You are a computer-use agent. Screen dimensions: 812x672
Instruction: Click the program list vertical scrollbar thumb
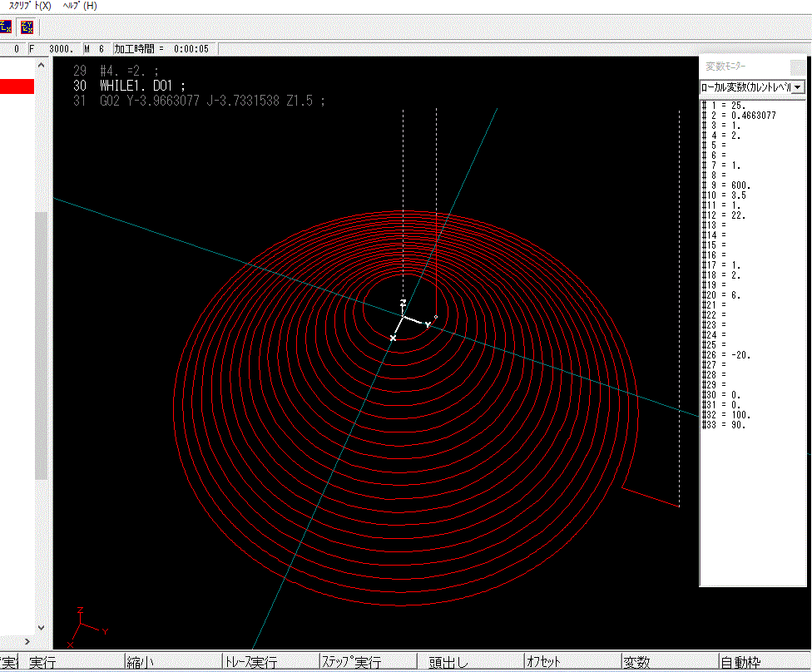[x=42, y=345]
